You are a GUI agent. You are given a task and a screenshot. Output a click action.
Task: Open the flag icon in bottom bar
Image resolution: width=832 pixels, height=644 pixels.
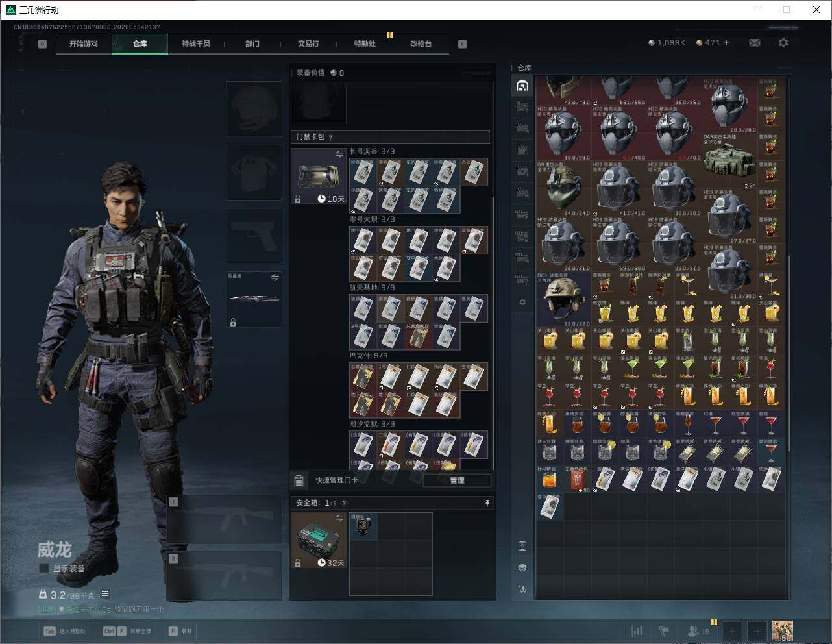tap(664, 631)
